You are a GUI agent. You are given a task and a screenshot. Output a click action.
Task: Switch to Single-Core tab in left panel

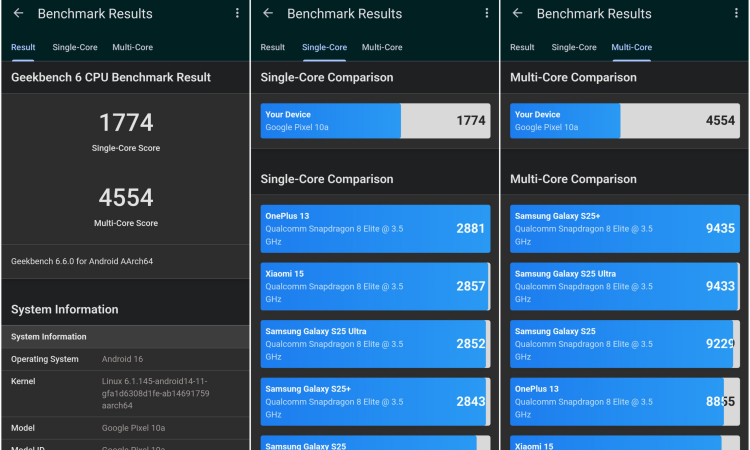tap(75, 47)
